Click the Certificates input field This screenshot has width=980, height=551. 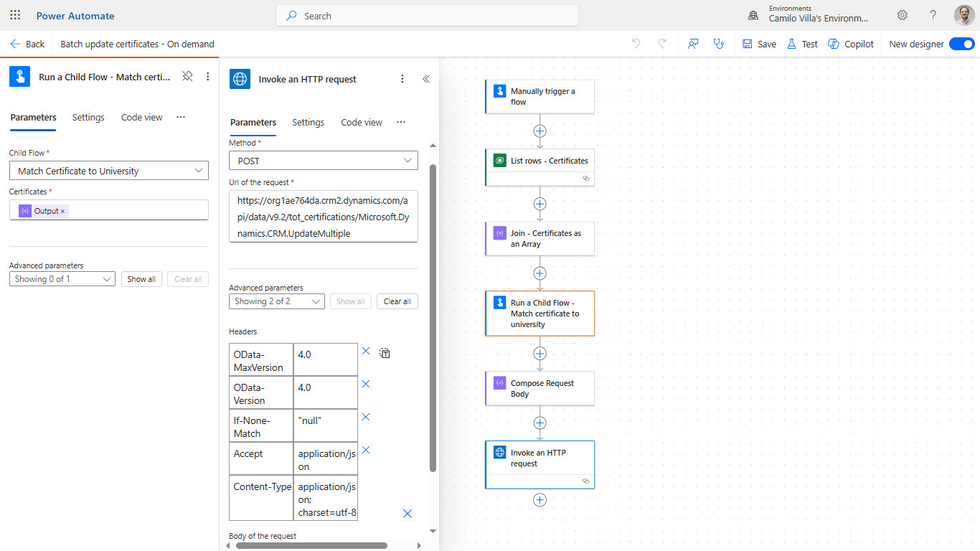[x=109, y=210]
